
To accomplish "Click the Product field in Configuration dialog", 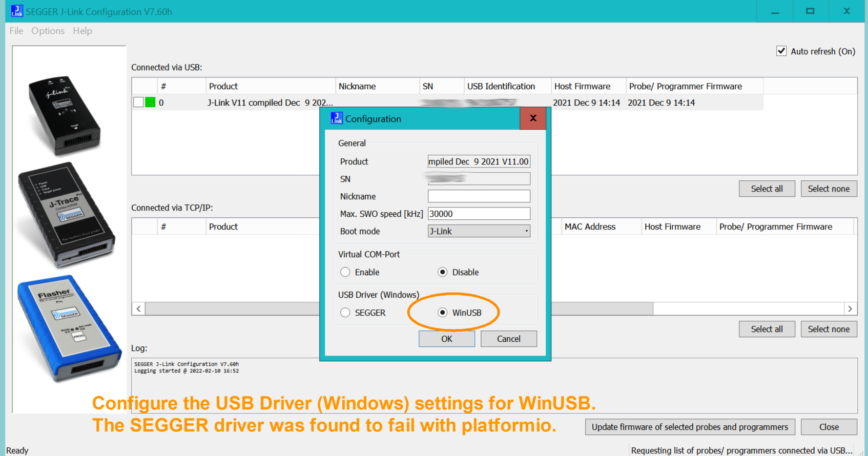I will [479, 161].
